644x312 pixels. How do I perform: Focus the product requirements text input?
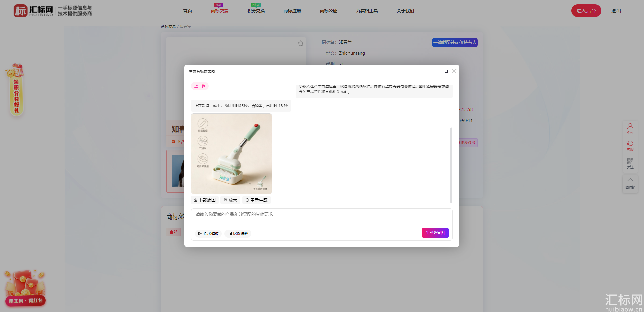pyautogui.click(x=322, y=217)
